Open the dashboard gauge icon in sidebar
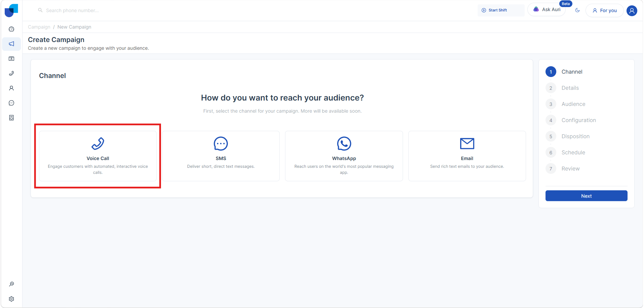This screenshot has width=644, height=308. (x=11, y=29)
